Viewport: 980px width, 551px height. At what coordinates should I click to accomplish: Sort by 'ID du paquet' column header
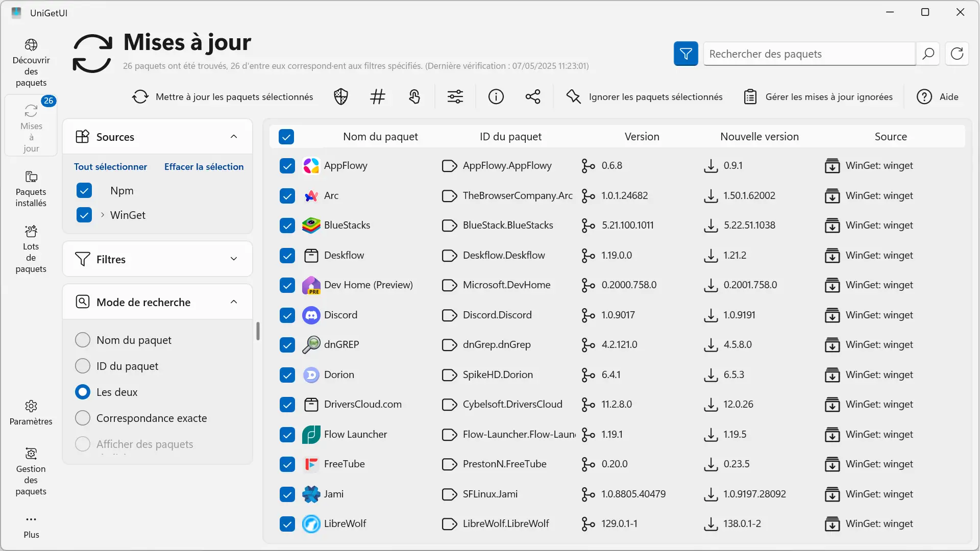click(510, 137)
